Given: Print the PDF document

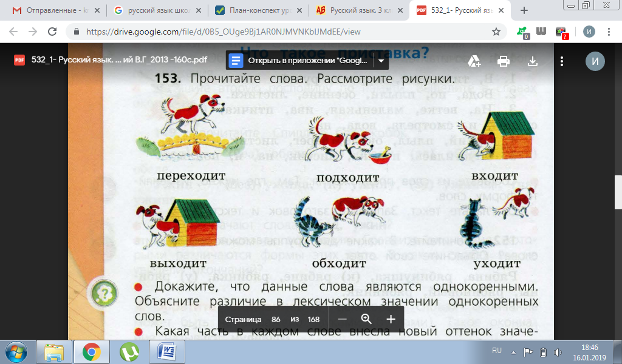Looking at the screenshot, I should click(504, 61).
